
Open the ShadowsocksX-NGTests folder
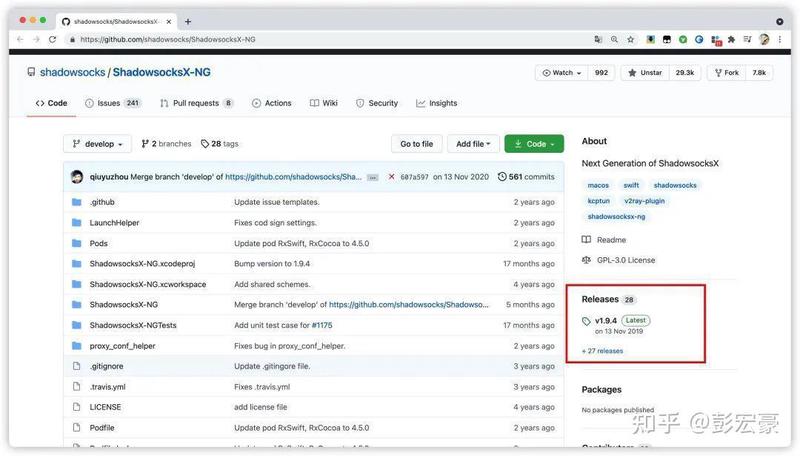point(133,325)
